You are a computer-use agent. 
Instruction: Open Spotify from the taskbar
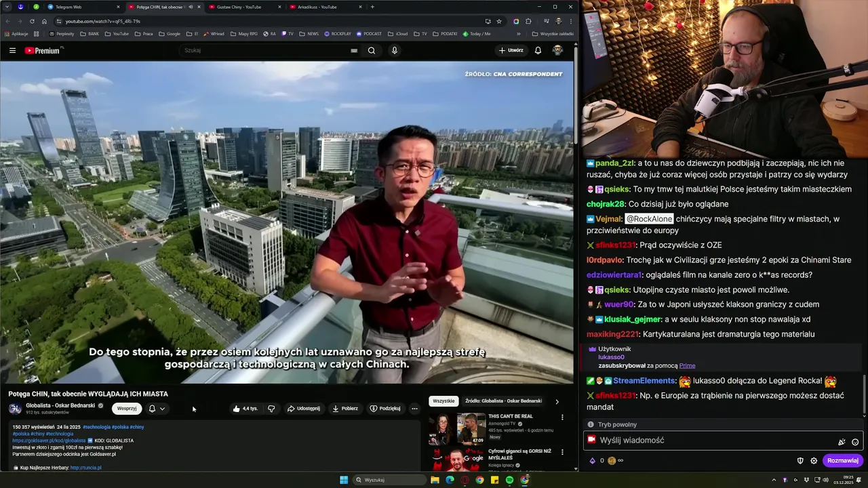509,480
